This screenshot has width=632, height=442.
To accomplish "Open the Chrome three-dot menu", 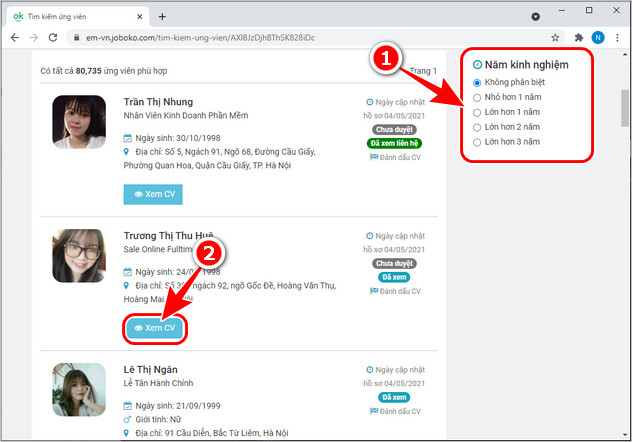I will 618,37.
